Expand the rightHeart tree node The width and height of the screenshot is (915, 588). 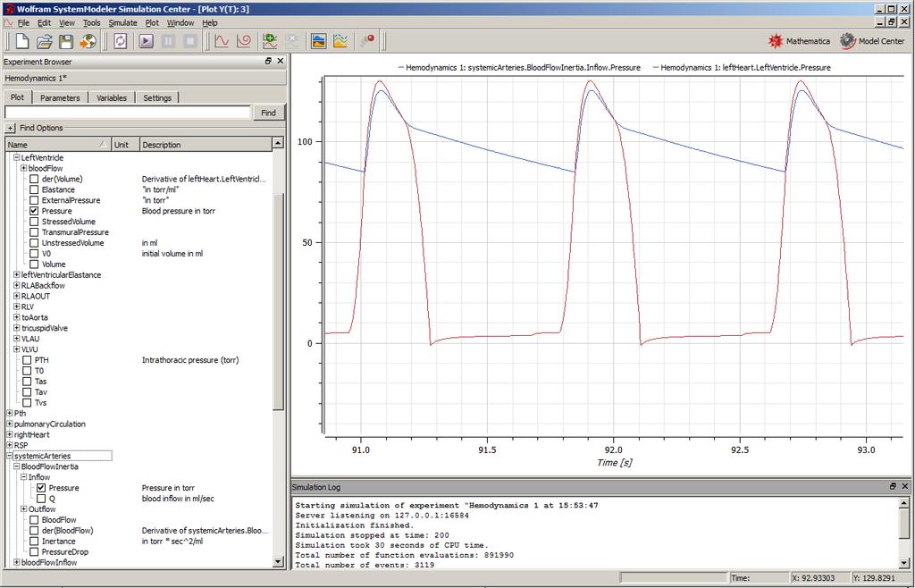point(10,434)
